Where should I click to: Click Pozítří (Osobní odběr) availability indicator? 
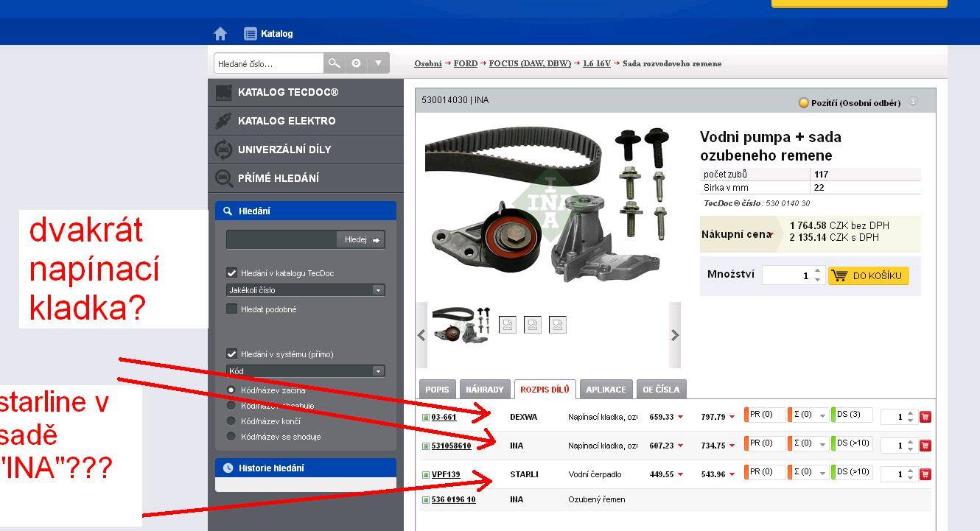pyautogui.click(x=850, y=103)
